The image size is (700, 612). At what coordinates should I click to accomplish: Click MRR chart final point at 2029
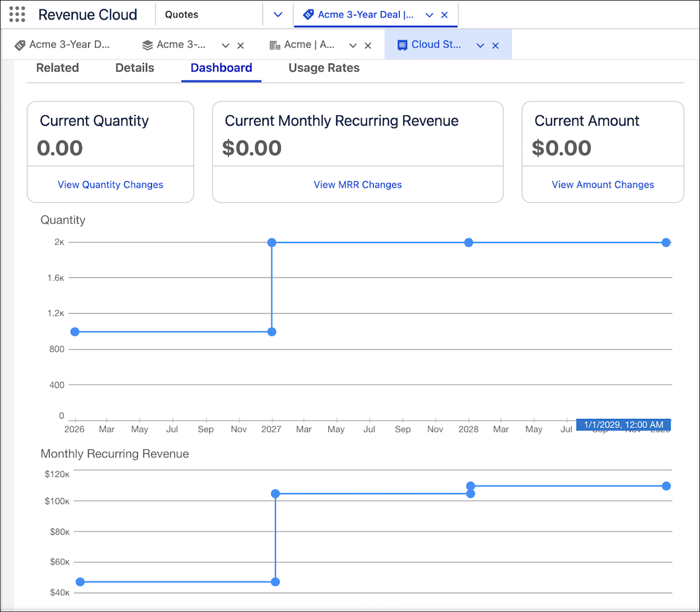click(x=666, y=486)
